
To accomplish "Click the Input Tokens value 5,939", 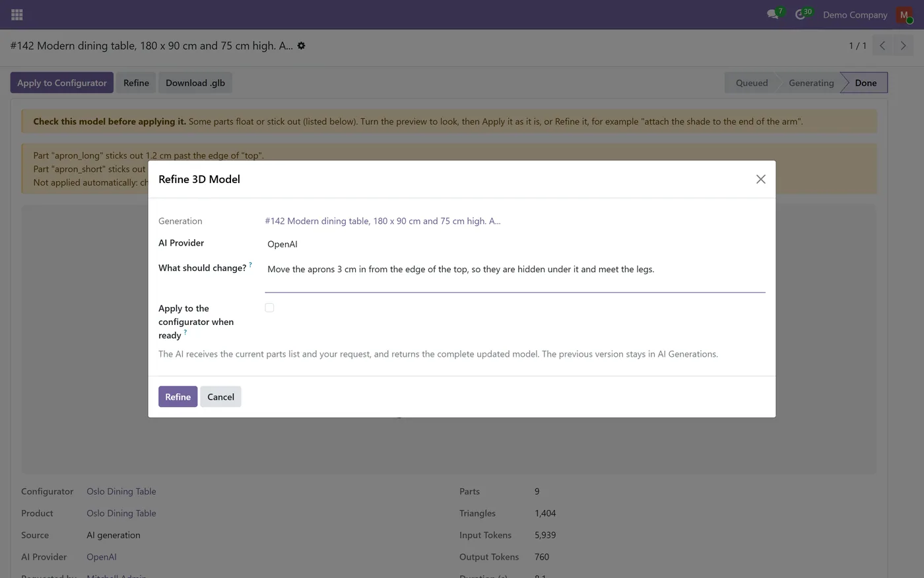I will pyautogui.click(x=545, y=535).
